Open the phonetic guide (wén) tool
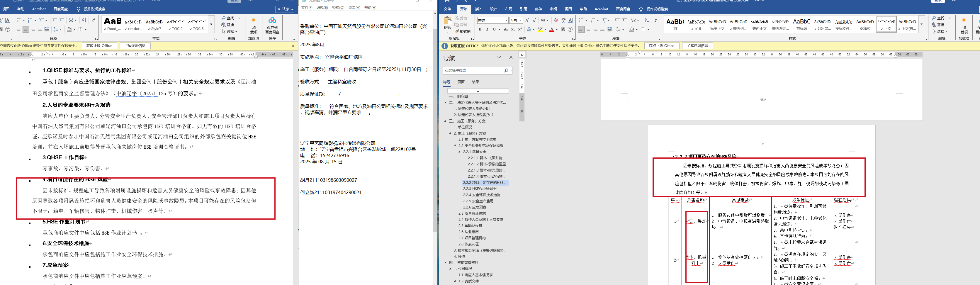The height and width of the screenshot is (285, 980). [563, 20]
